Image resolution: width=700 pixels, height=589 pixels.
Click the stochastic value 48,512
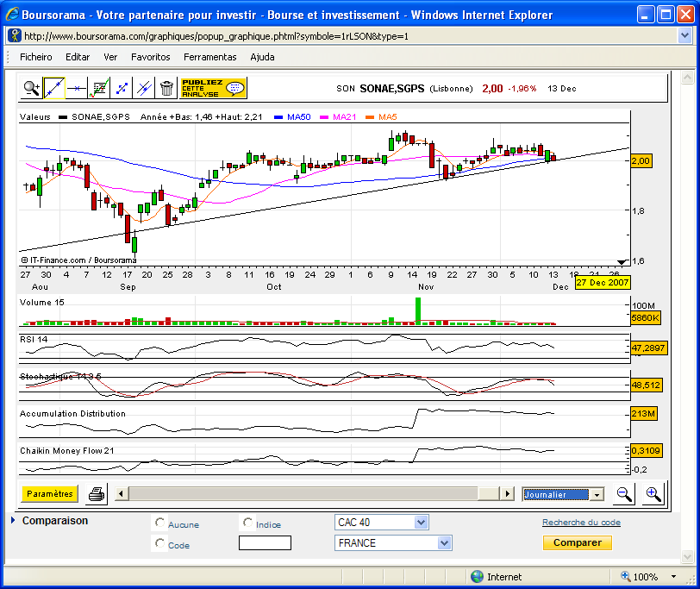click(x=646, y=385)
